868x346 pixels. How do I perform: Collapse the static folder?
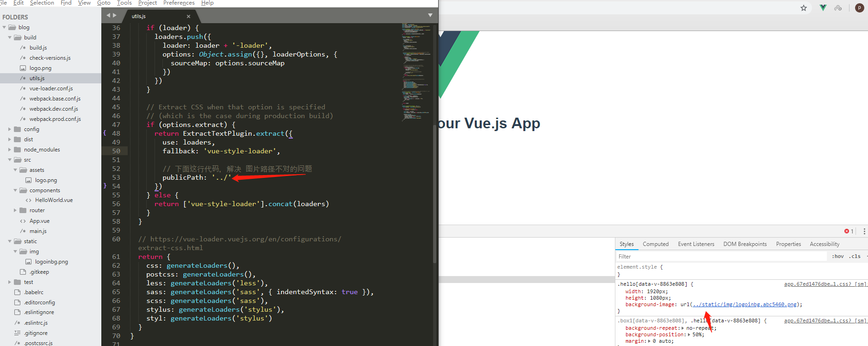[x=10, y=241]
